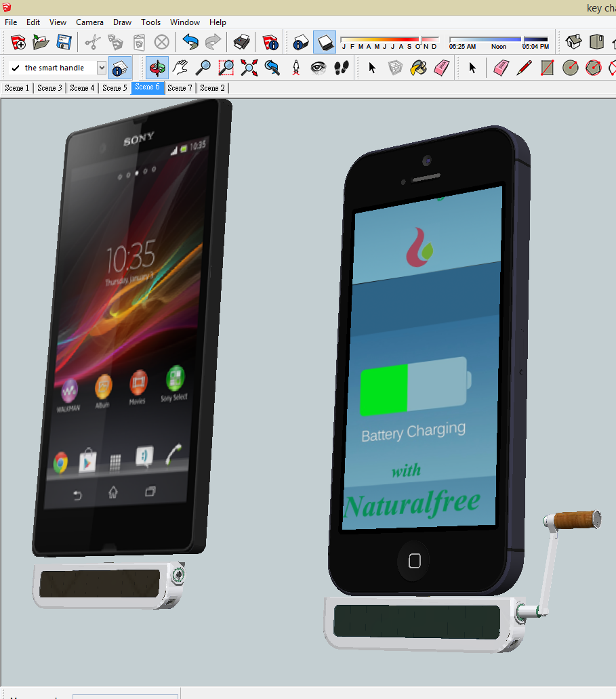Open the Window menu
616x699 pixels.
coord(185,22)
